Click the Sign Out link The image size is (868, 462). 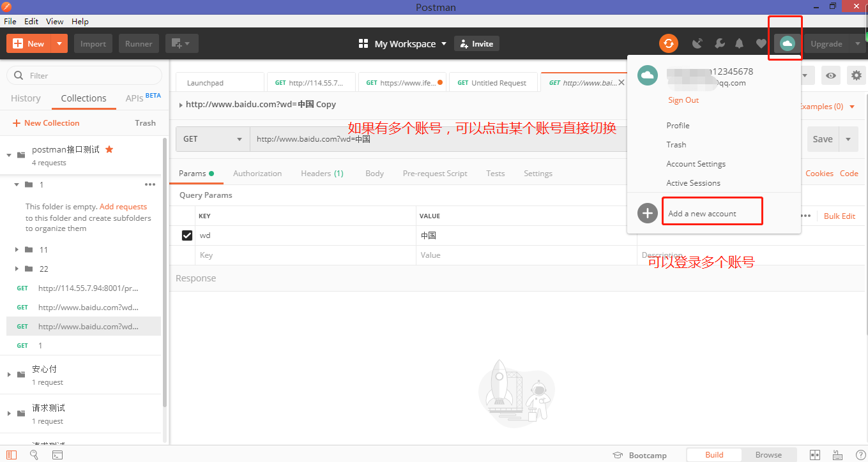click(683, 100)
